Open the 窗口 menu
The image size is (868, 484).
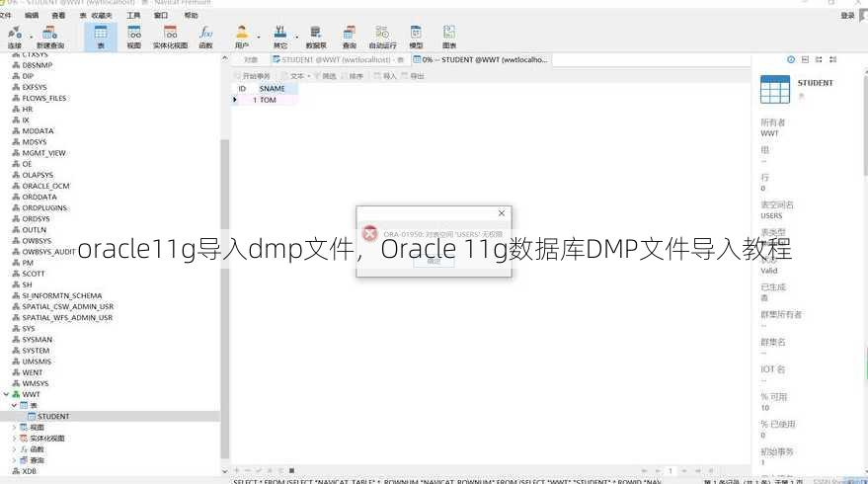click(161, 15)
